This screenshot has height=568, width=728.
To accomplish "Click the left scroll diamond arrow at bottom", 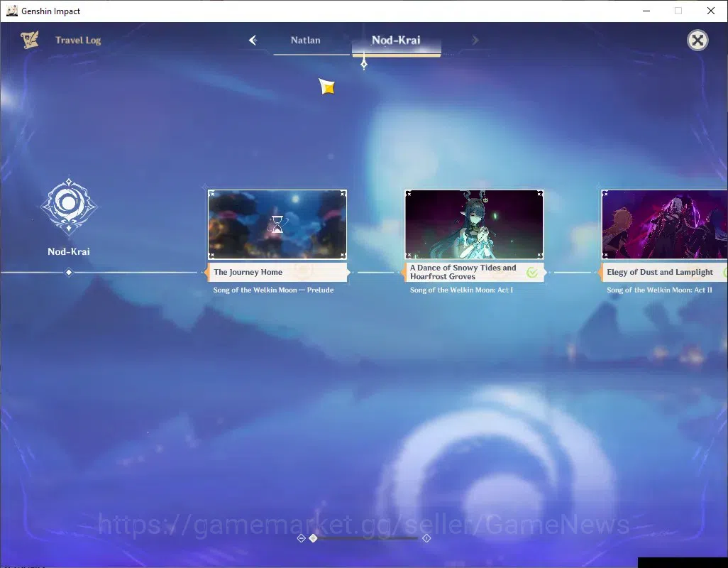I will coord(301,538).
